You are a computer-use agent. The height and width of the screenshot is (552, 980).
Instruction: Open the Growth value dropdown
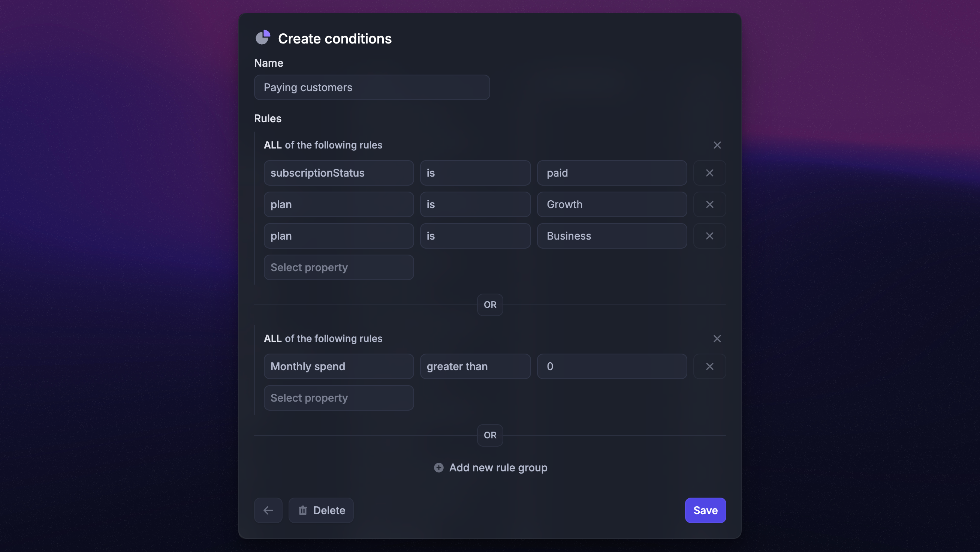click(611, 204)
